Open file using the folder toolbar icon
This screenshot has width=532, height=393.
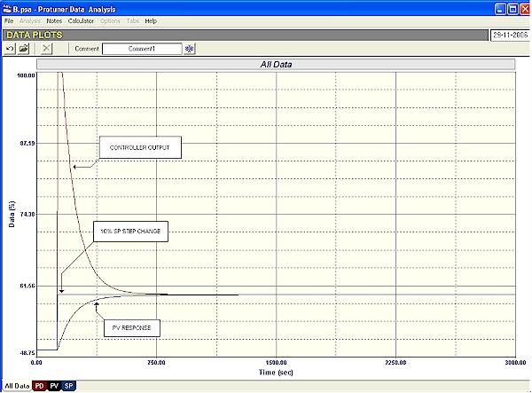point(23,49)
